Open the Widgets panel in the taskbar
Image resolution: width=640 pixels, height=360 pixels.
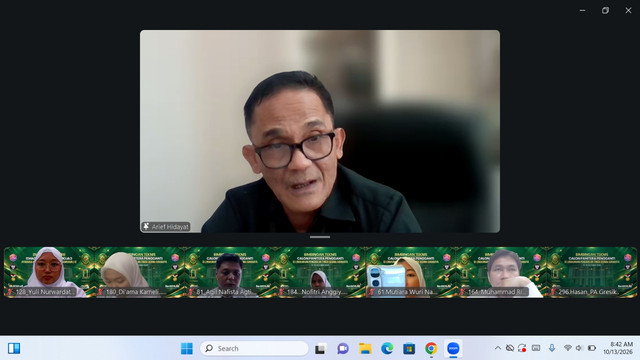14,348
